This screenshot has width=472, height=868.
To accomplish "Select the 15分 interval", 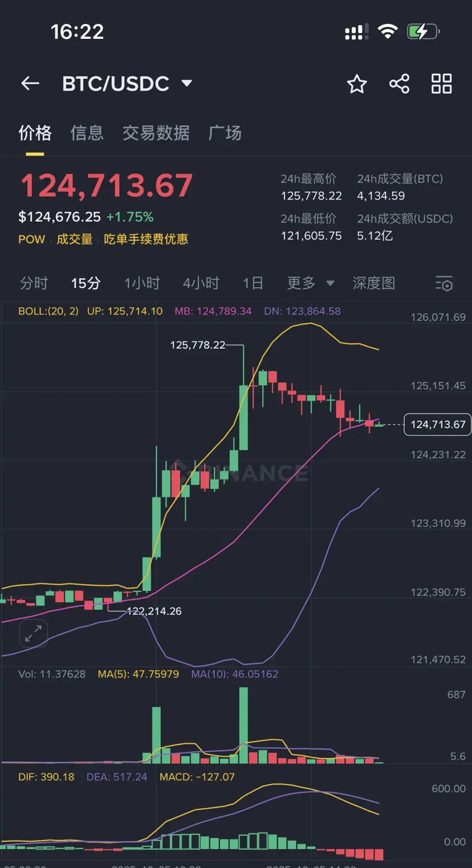I will click(x=86, y=283).
